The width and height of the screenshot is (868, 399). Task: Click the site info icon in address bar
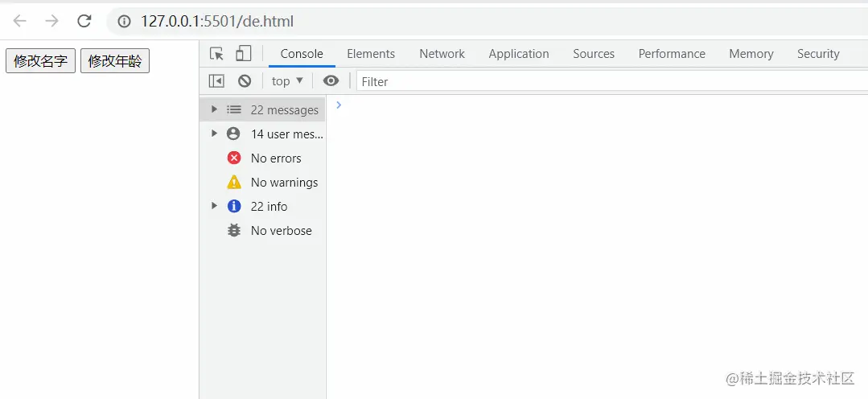[x=124, y=22]
